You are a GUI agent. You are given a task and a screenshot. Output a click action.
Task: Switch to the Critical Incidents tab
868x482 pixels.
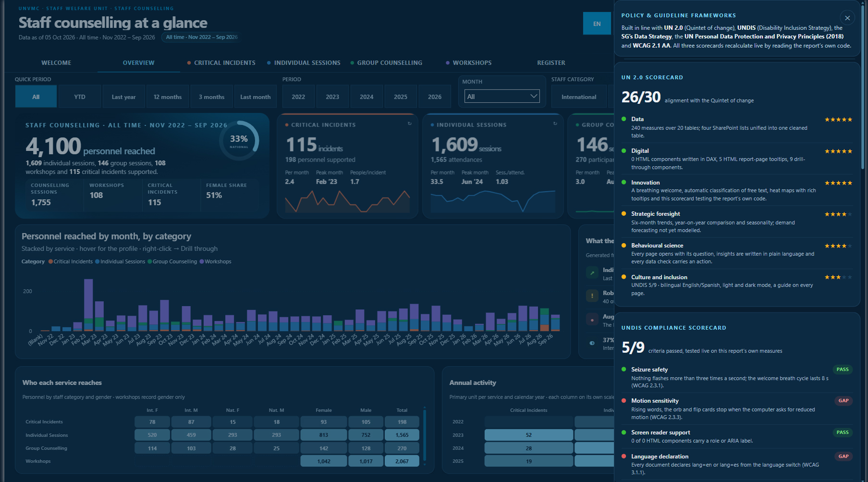[221, 63]
